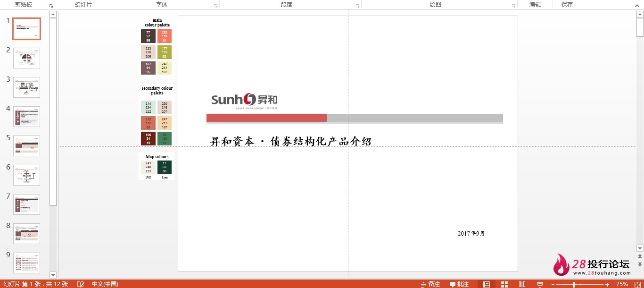Select slide 9 thumbnail
The width and height of the screenshot is (644, 288).
(x=26, y=263)
